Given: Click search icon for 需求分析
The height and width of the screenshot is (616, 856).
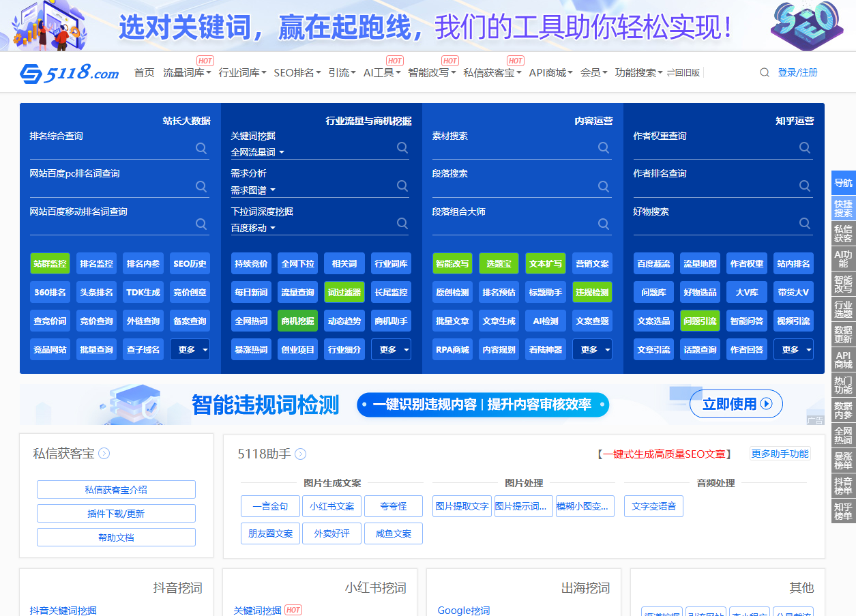Looking at the screenshot, I should tap(402, 186).
